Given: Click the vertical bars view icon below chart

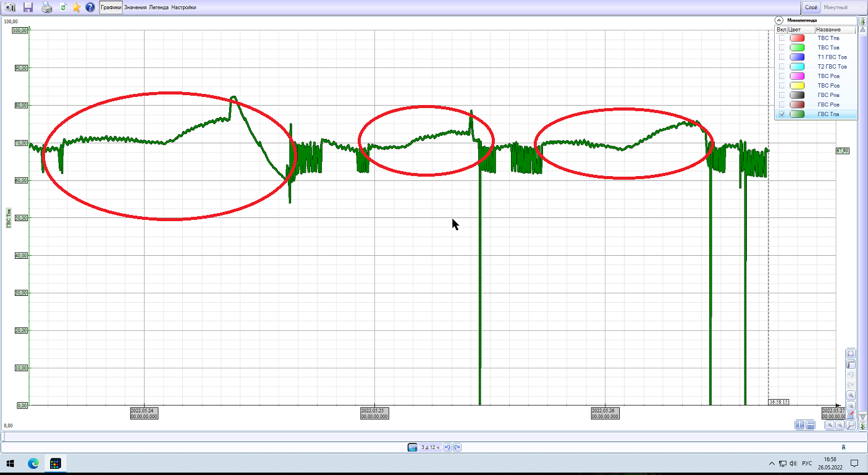Looking at the screenshot, I should 799,425.
